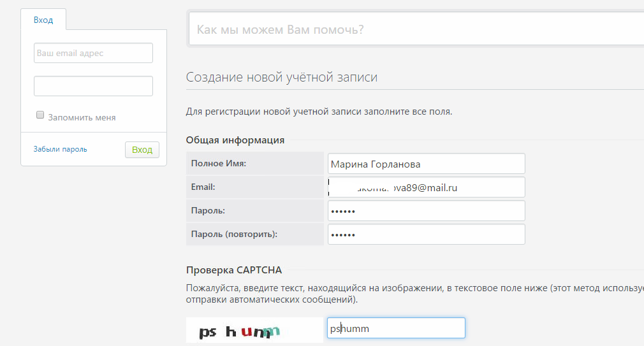The width and height of the screenshot is (644, 346).
Task: Open the 'Забыли пароль' link
Action: click(60, 149)
